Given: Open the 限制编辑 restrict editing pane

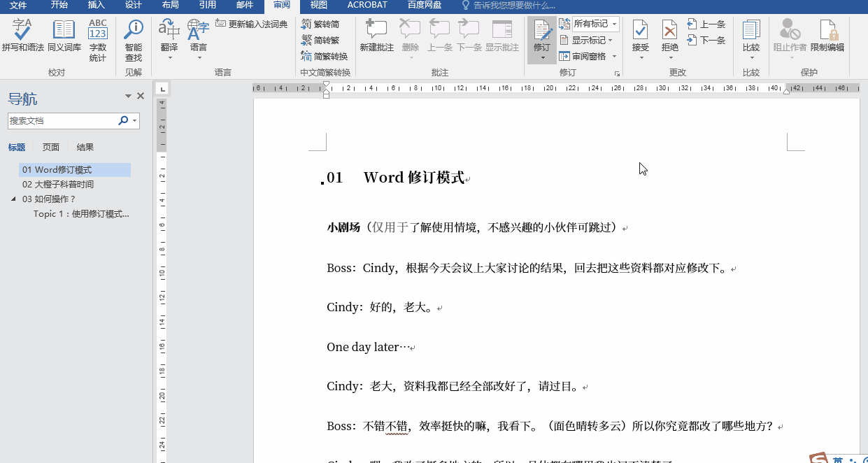Looking at the screenshot, I should [828, 35].
